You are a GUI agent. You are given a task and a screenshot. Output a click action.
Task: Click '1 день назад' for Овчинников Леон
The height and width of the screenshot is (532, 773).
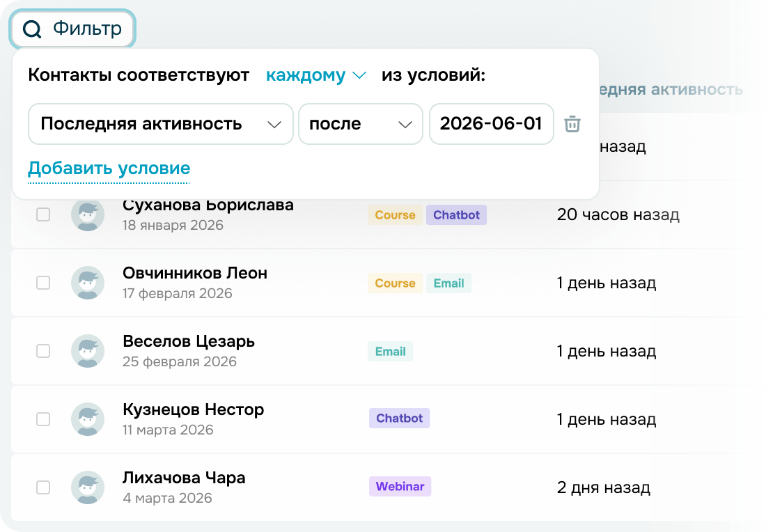(x=607, y=283)
